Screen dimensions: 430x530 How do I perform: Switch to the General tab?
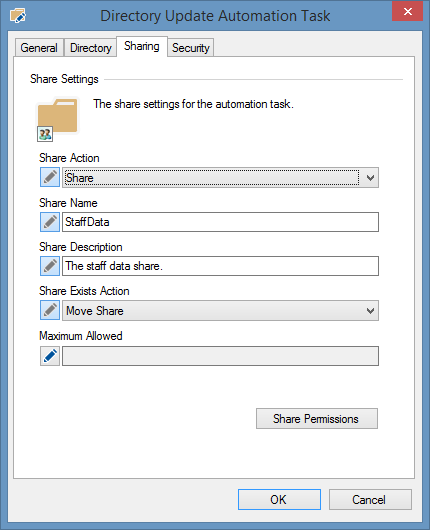[x=39, y=48]
